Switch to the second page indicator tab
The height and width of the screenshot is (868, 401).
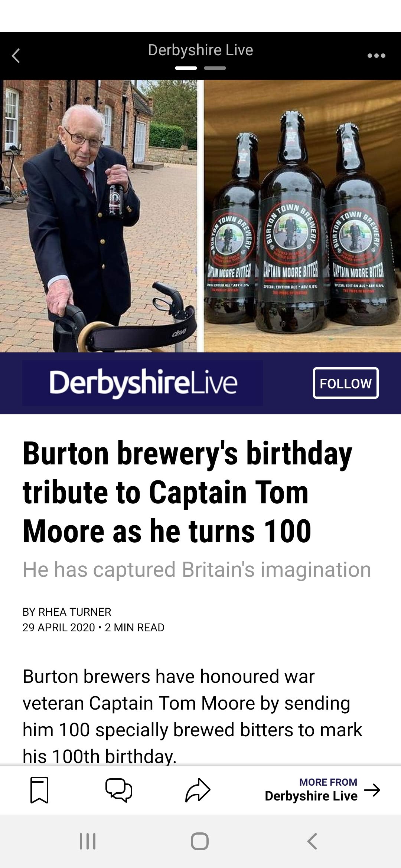coord(215,68)
